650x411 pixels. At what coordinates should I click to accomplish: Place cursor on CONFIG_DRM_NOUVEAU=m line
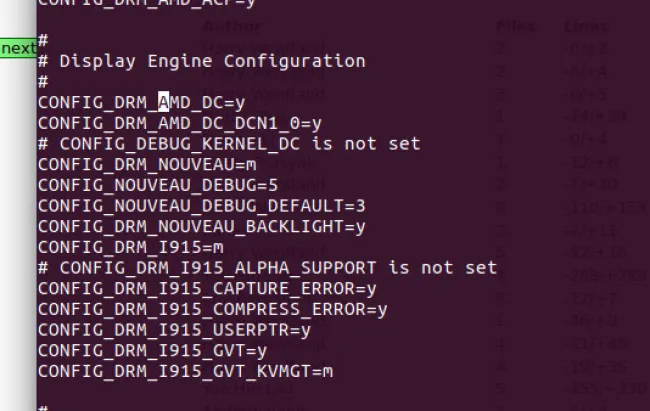point(147,165)
